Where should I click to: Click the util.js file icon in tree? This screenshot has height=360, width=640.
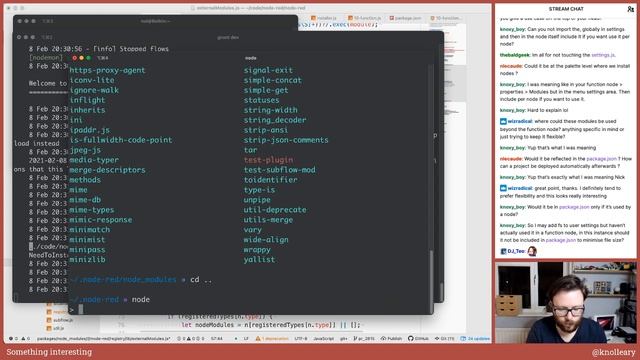click(x=49, y=328)
